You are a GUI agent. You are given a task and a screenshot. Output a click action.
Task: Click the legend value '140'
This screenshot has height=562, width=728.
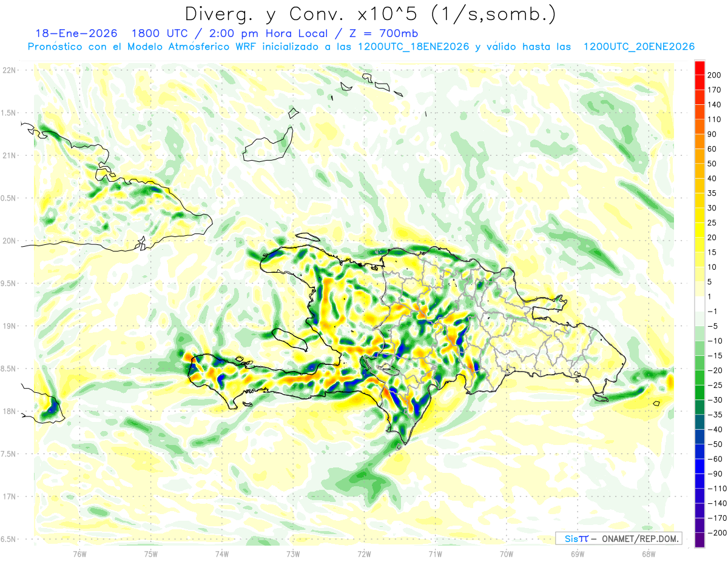click(713, 104)
